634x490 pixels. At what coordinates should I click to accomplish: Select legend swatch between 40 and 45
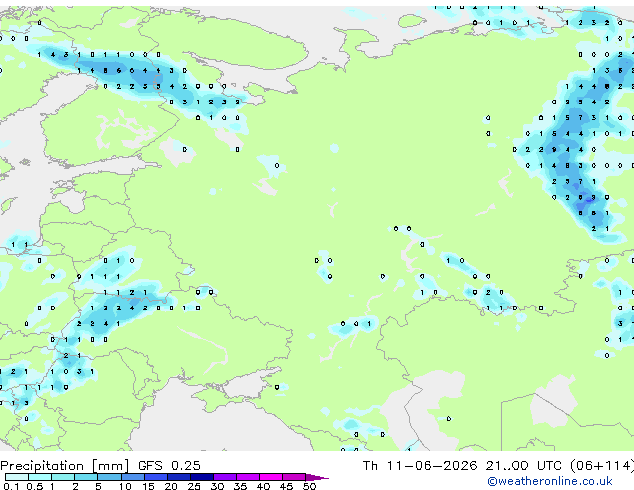coord(271,477)
